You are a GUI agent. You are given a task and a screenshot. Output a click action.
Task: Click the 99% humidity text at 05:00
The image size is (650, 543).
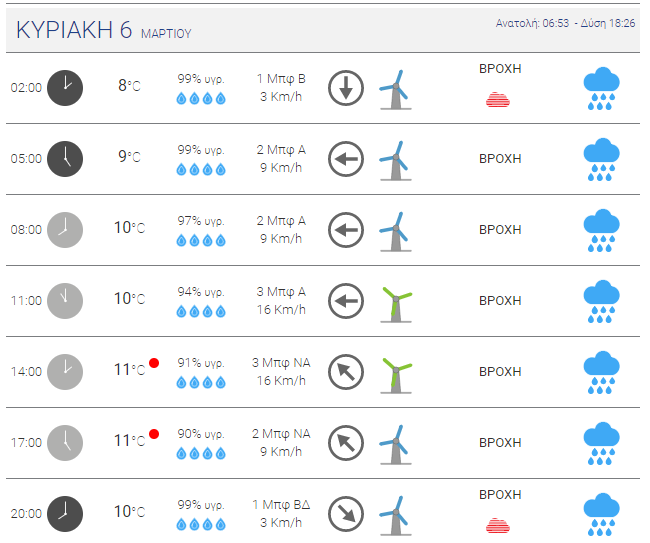click(x=201, y=150)
